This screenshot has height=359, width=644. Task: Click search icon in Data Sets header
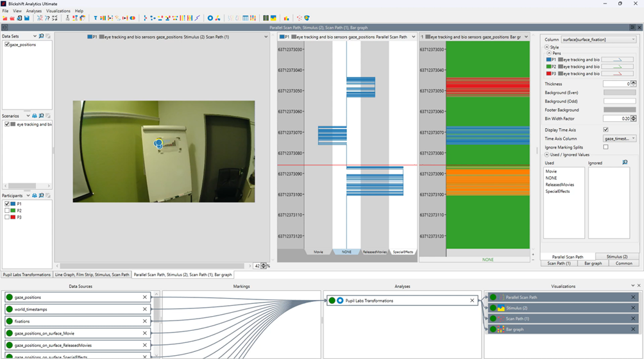tap(41, 36)
